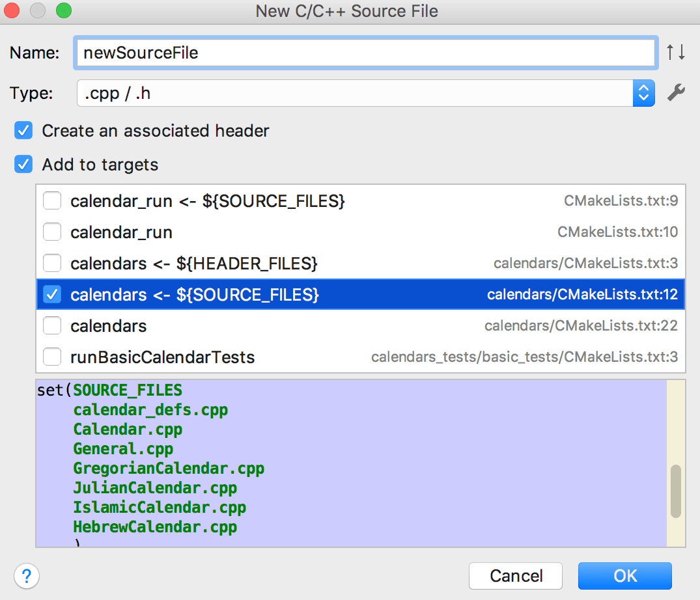
Task: Deselect calendars SOURCE_FILES target checkbox
Action: click(52, 294)
